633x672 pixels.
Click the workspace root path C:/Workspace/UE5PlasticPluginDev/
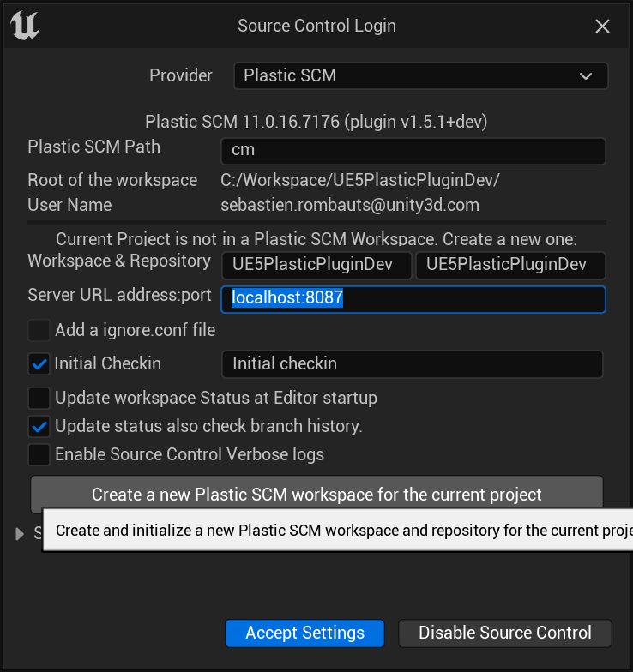click(360, 180)
